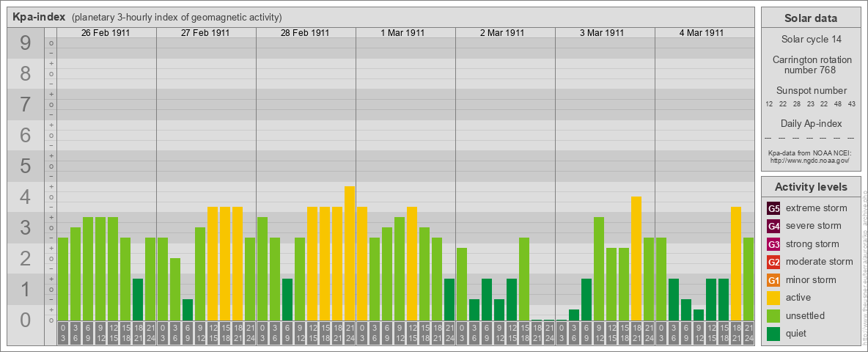This screenshot has height=352, width=868.
Task: Click sunspot value 12
Action: [x=769, y=104]
